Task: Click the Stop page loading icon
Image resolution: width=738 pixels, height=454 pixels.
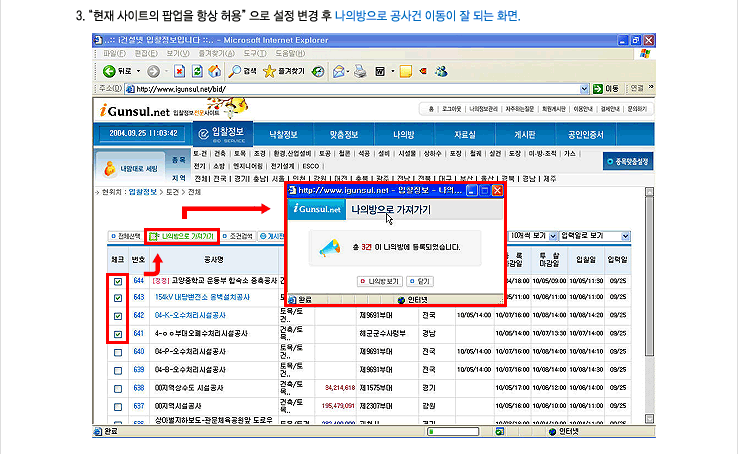Action: (179, 72)
